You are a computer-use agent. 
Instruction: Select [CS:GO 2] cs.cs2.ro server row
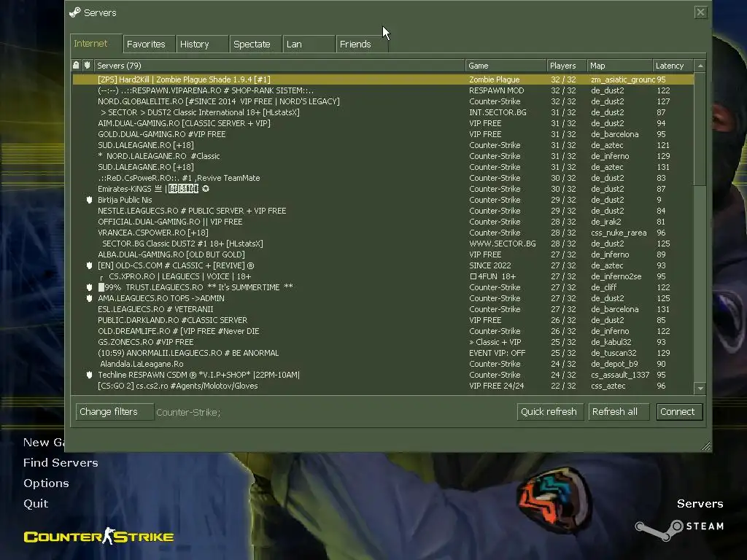coord(383,386)
